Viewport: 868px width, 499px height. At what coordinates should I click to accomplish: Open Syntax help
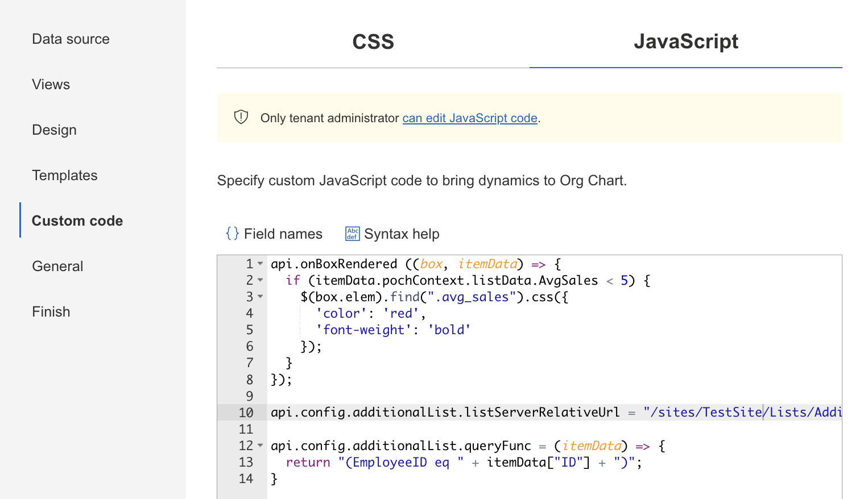coord(392,234)
